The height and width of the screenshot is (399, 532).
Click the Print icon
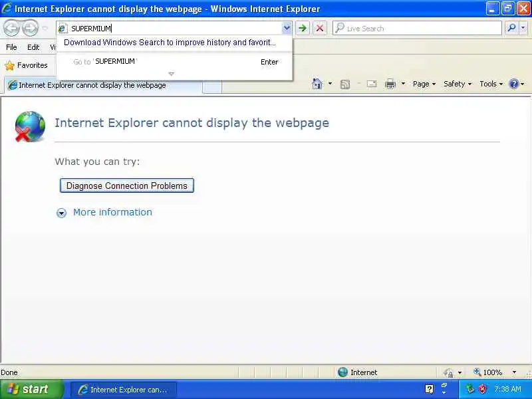coord(390,84)
